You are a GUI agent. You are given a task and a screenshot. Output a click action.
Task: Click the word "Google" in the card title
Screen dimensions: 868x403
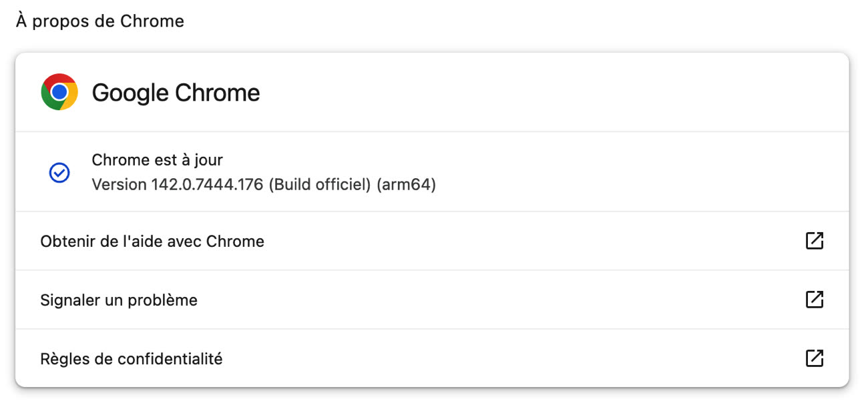(x=131, y=93)
